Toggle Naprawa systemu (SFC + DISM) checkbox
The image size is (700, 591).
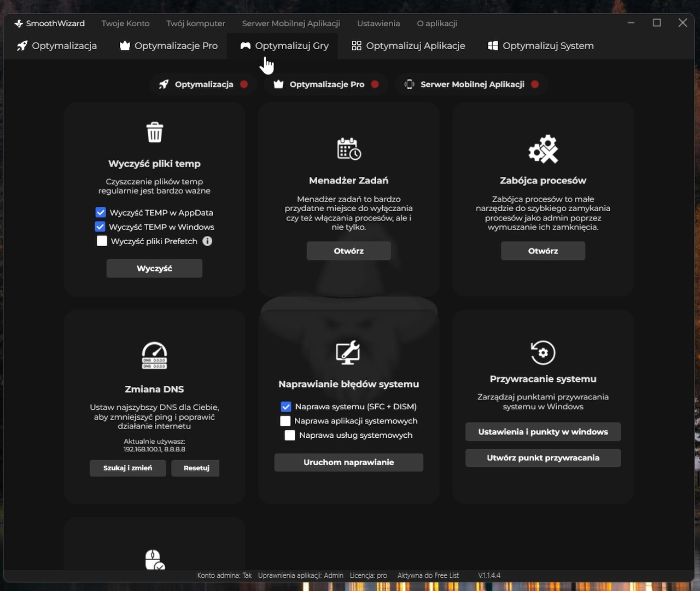click(x=286, y=407)
